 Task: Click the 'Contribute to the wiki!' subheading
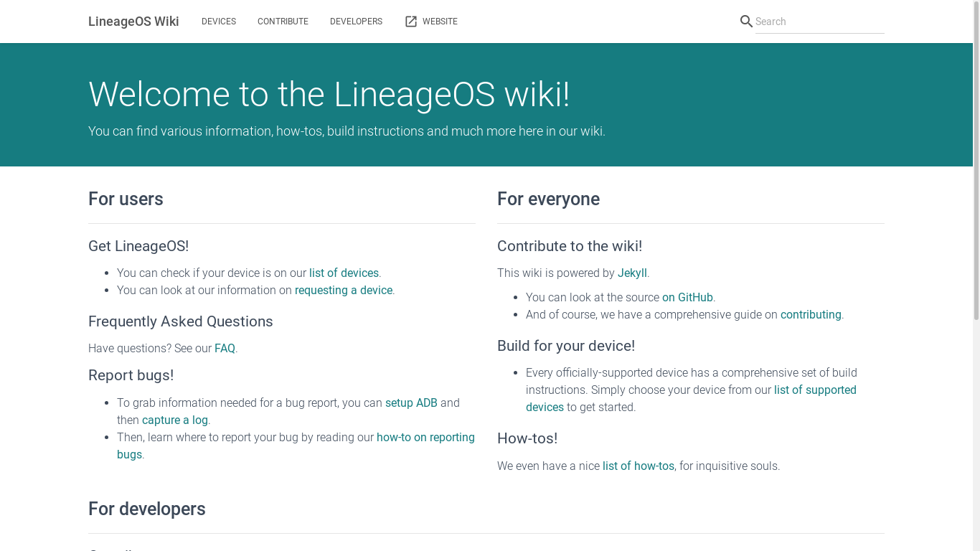click(570, 246)
